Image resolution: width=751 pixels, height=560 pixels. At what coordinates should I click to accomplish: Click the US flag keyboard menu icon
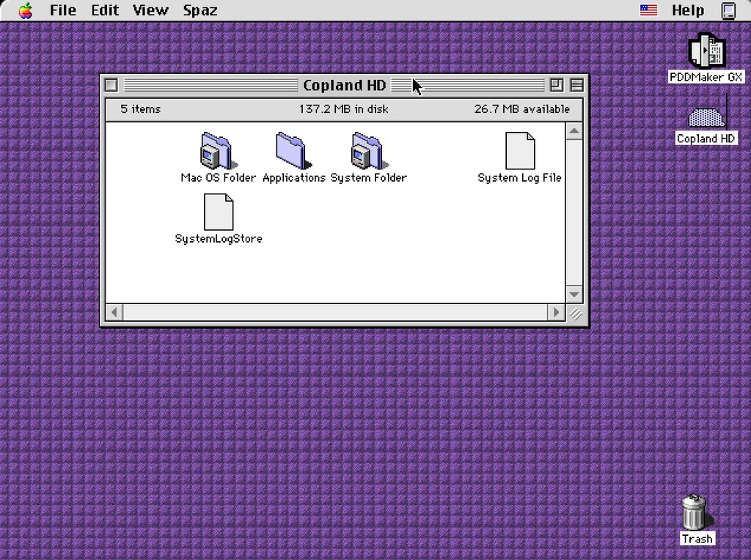648,10
